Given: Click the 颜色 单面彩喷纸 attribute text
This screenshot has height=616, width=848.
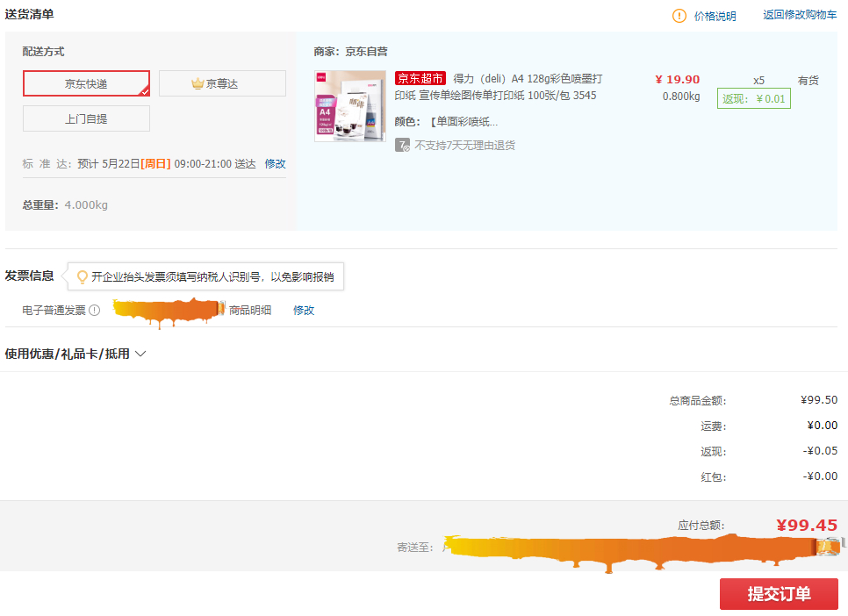Looking at the screenshot, I should pos(446,122).
